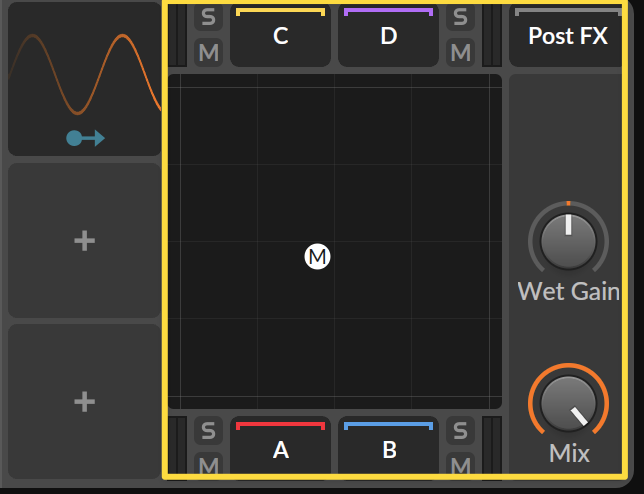Viewport: 644px width, 494px height.
Task: Click the Wet Gain knob
Action: click(x=568, y=241)
